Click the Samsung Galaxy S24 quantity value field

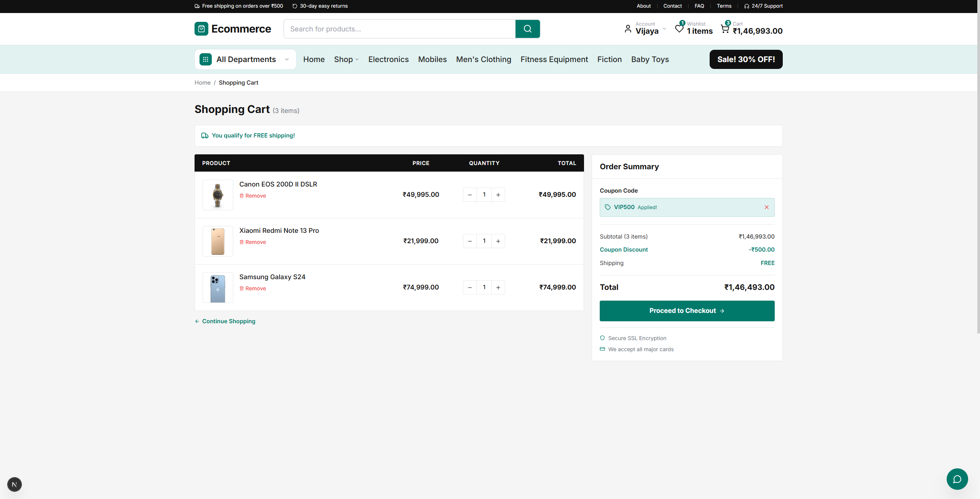tap(484, 288)
